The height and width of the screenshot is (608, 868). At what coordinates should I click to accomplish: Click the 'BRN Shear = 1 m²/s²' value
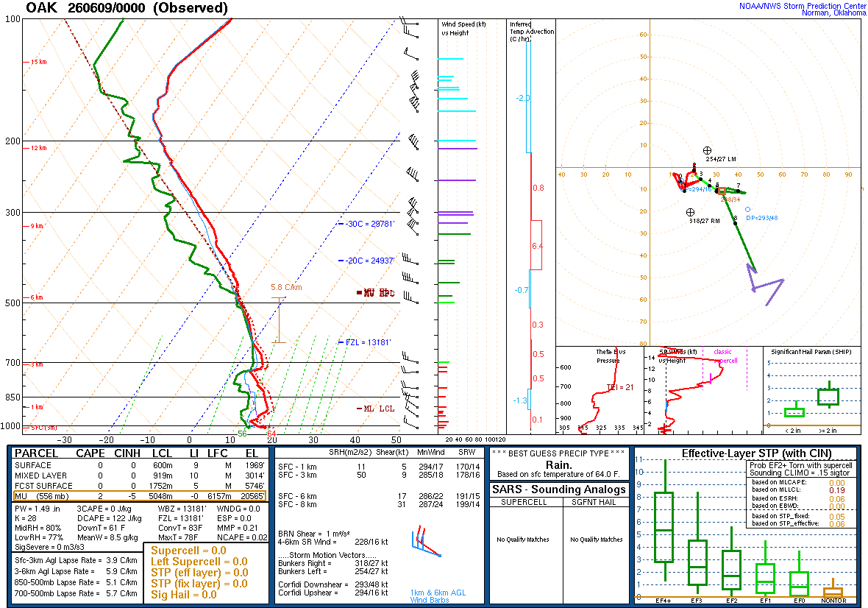point(314,534)
